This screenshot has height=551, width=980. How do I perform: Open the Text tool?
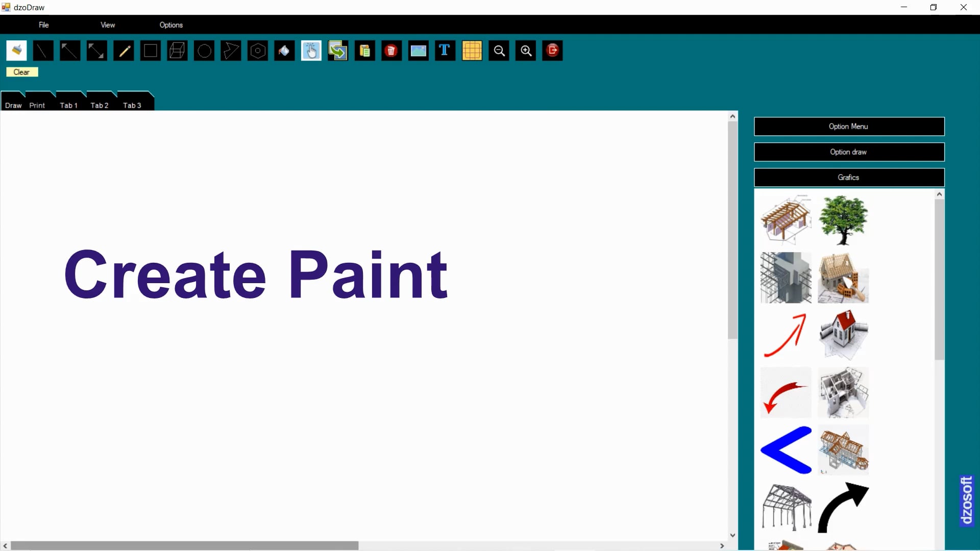(x=445, y=51)
